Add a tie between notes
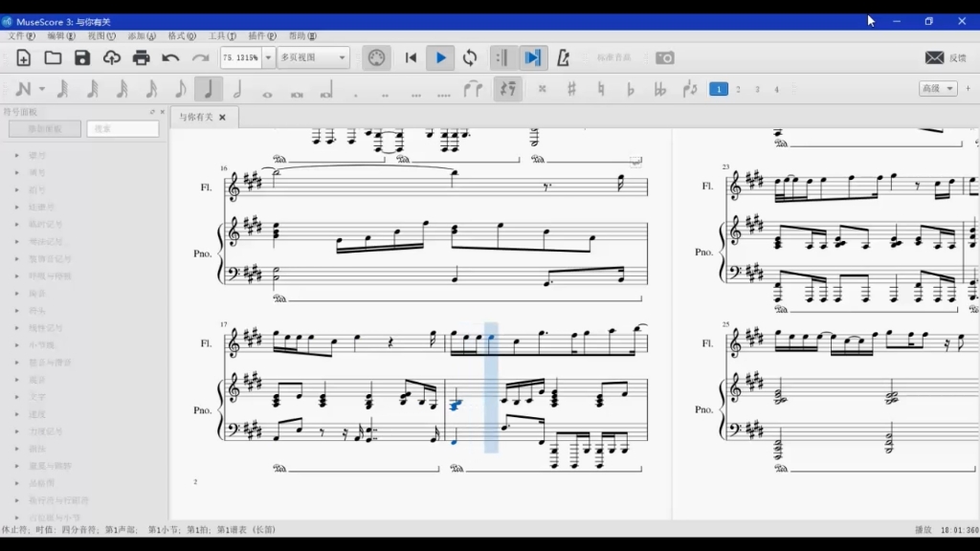 [473, 89]
